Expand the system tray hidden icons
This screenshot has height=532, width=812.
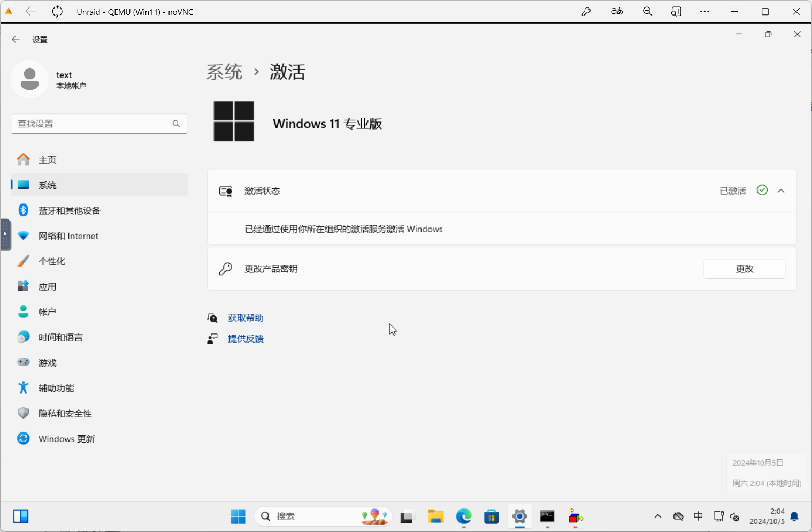pyautogui.click(x=658, y=516)
